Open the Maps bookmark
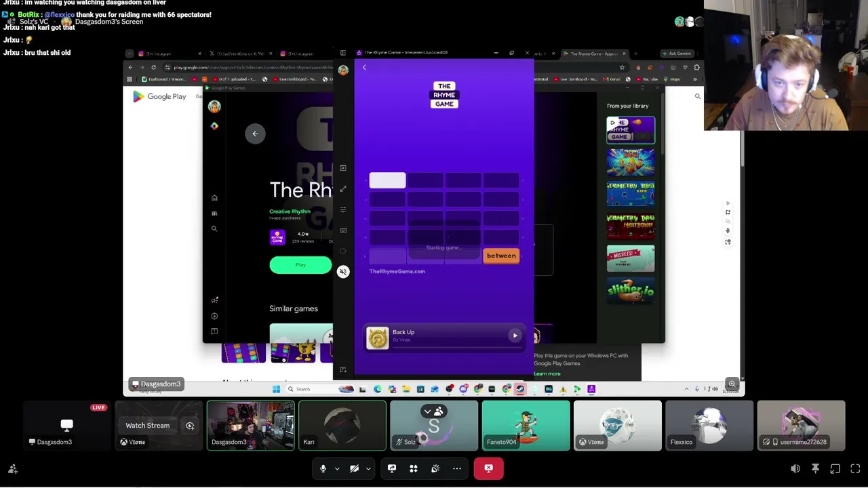 pos(672,79)
